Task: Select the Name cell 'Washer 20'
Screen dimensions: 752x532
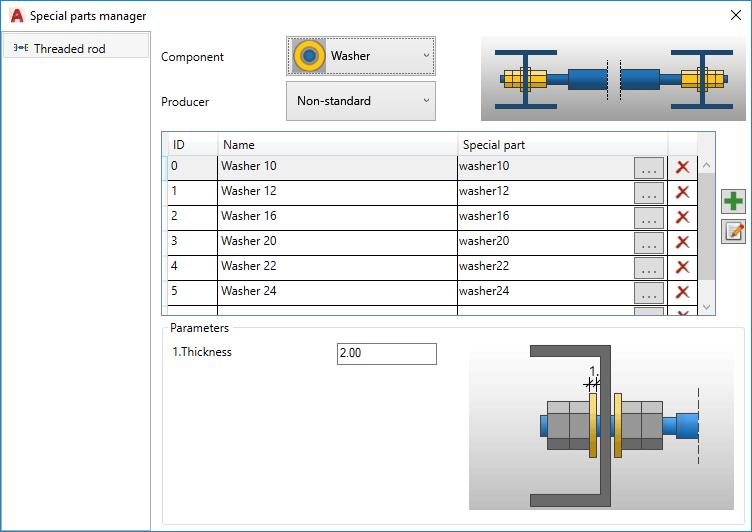Action: click(337, 243)
